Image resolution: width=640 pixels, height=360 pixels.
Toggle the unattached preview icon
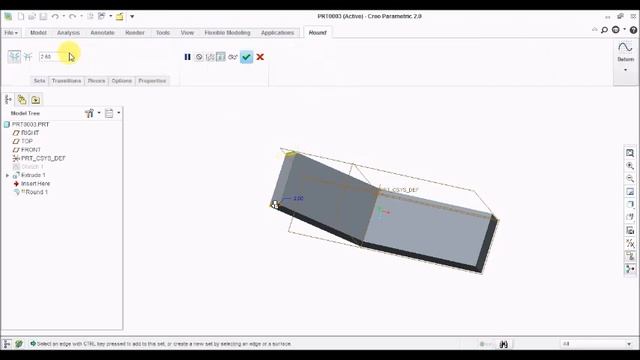tap(210, 57)
